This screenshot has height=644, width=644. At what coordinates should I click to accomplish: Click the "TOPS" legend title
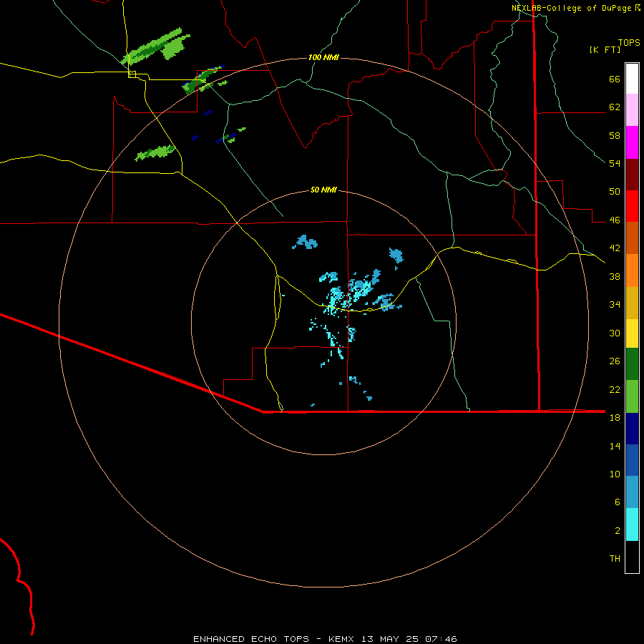coord(629,42)
